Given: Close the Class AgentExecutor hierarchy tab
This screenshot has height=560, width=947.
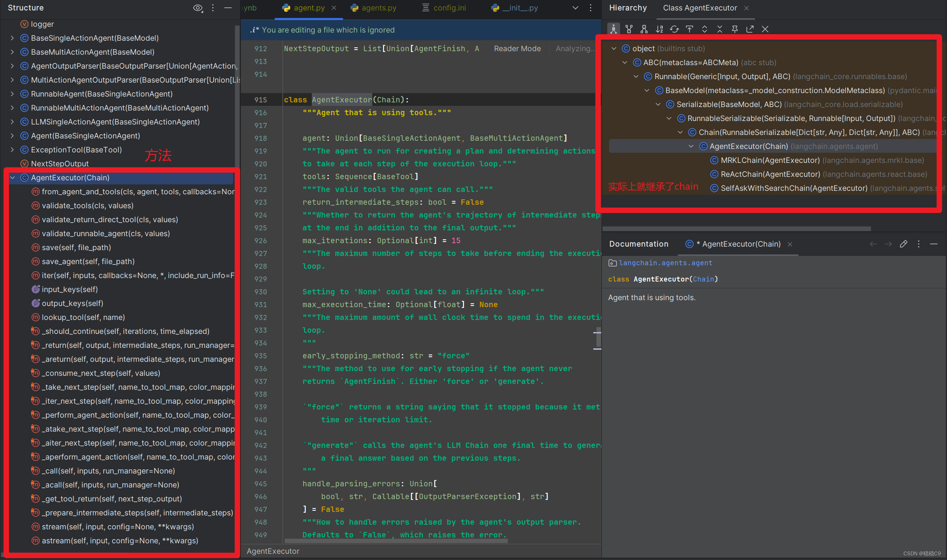Looking at the screenshot, I should click(x=747, y=8).
